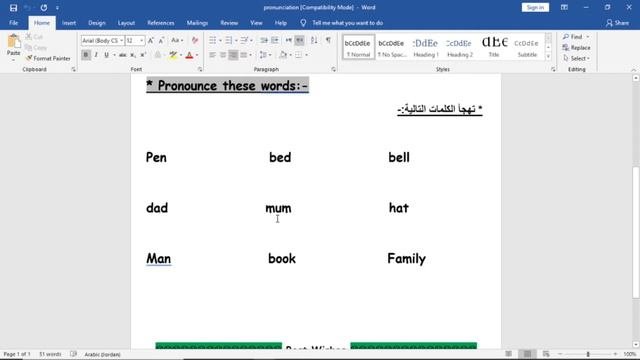Click the Paste clipboard icon
Image resolution: width=640 pixels, height=360 pixels.
pos(13,42)
